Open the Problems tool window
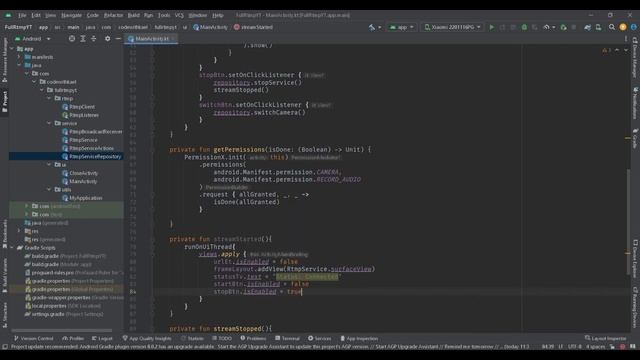This screenshot has height=360, width=640. [253, 338]
